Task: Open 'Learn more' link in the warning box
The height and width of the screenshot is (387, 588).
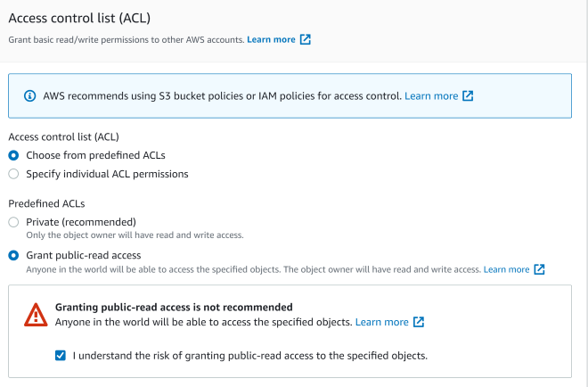Action: [x=381, y=322]
